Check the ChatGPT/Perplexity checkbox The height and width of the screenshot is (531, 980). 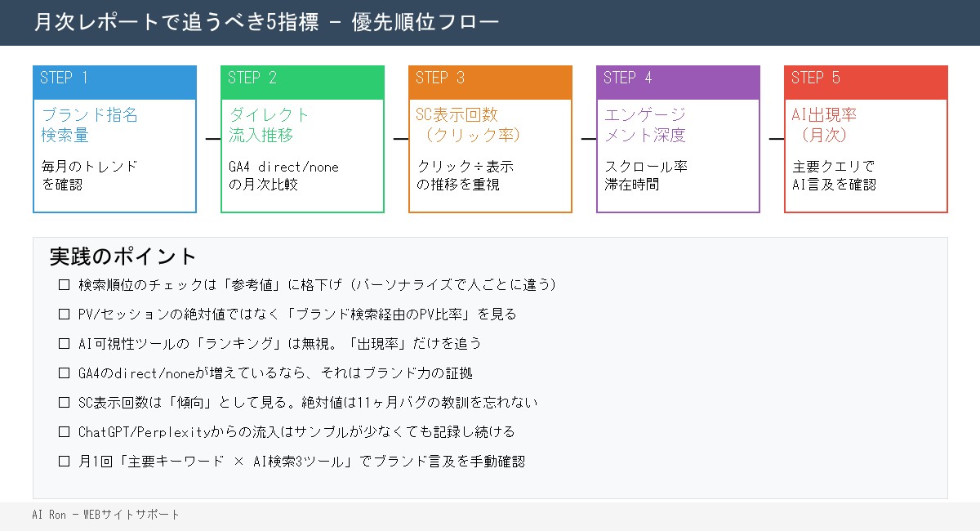coord(64,431)
